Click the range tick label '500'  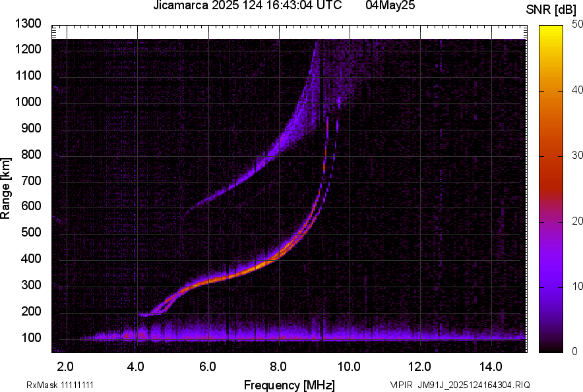[x=31, y=232]
